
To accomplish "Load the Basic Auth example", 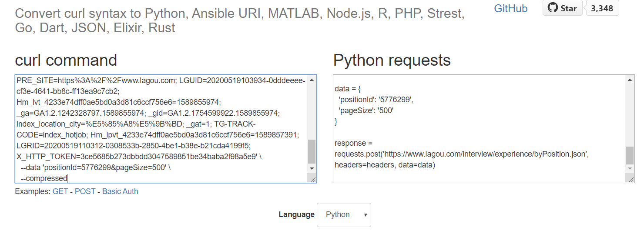I will (120, 191).
